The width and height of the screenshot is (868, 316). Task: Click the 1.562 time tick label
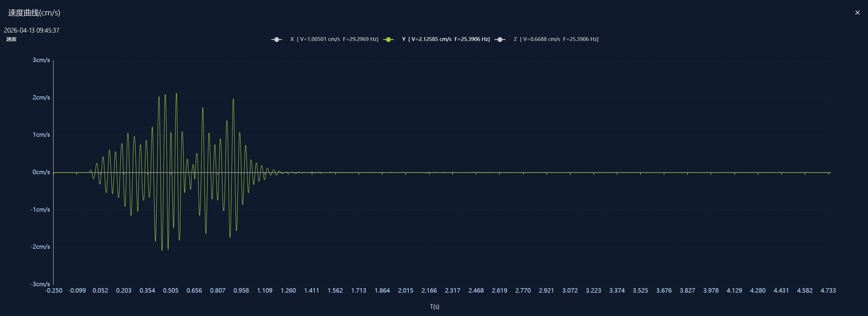(335, 291)
